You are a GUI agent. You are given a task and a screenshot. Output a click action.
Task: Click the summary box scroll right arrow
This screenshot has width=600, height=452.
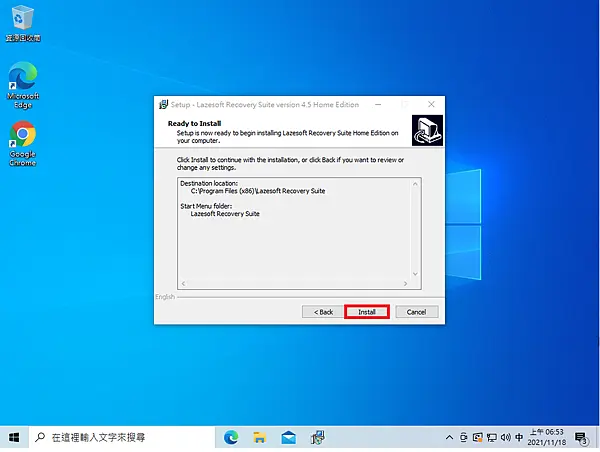(x=405, y=284)
